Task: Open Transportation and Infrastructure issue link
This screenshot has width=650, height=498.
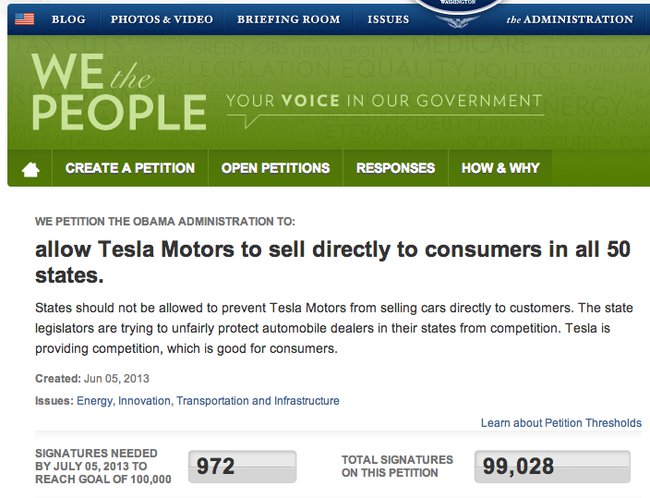Action: click(258, 401)
